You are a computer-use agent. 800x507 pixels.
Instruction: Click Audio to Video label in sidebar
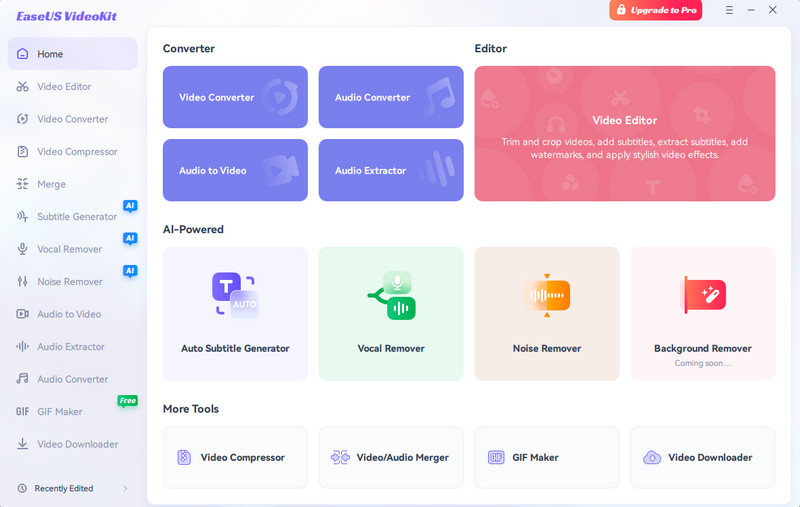click(69, 314)
